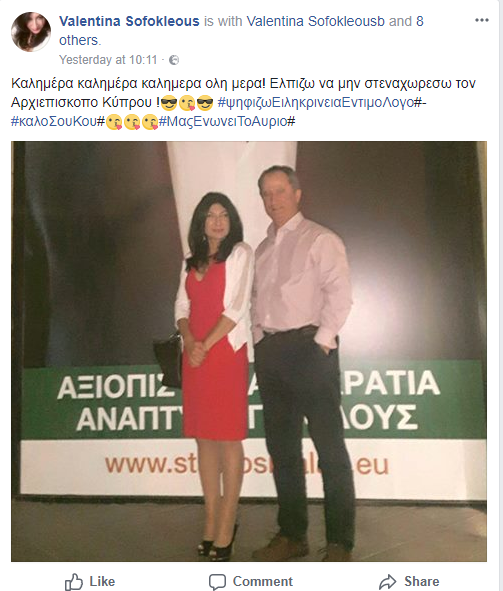Screen dimensions: 503x591
Task: Open the posted photo of two people
Action: coord(249,351)
